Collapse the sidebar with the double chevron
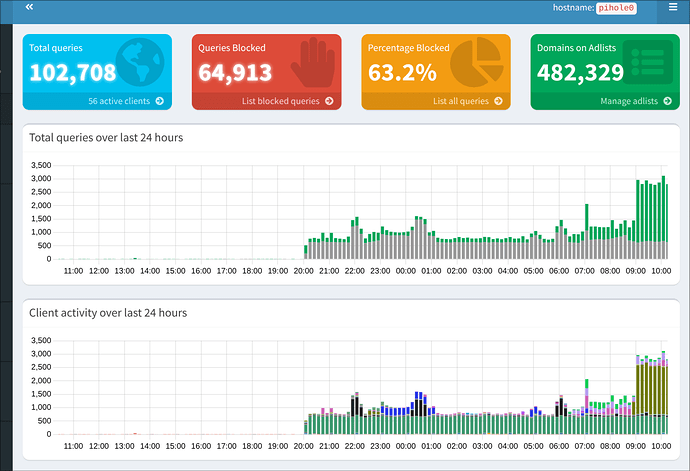 tap(29, 8)
